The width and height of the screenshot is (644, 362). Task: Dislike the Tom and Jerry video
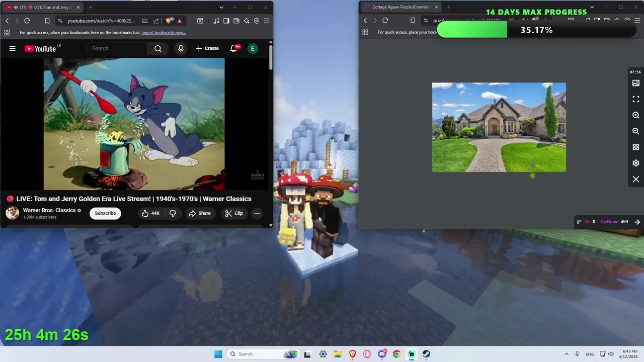click(x=173, y=213)
